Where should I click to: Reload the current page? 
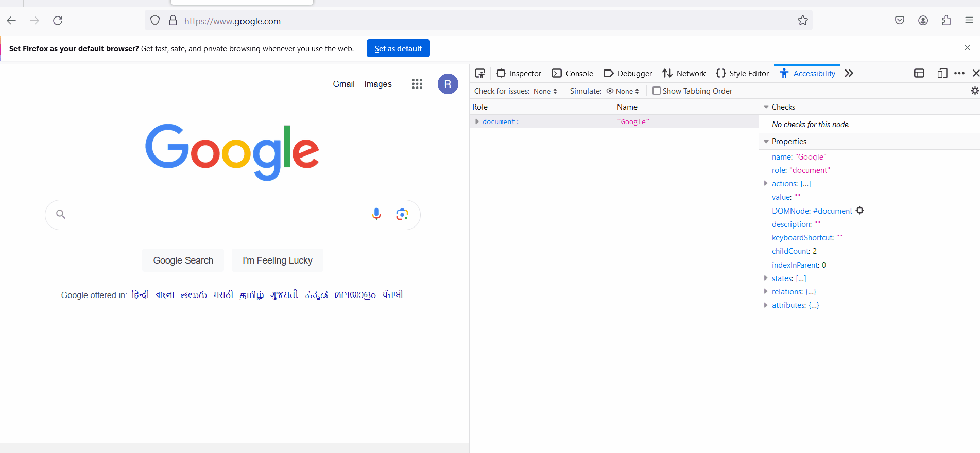pos(58,21)
